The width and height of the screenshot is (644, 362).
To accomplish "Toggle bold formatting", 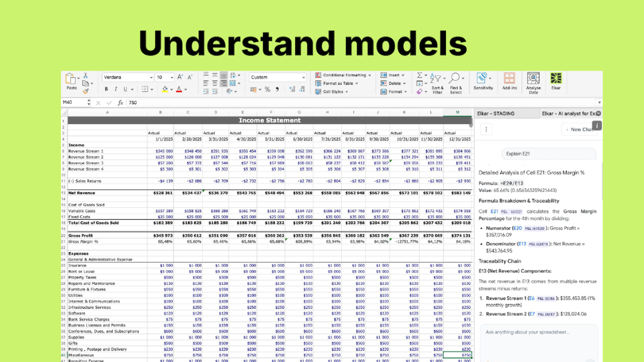I will coord(107,90).
